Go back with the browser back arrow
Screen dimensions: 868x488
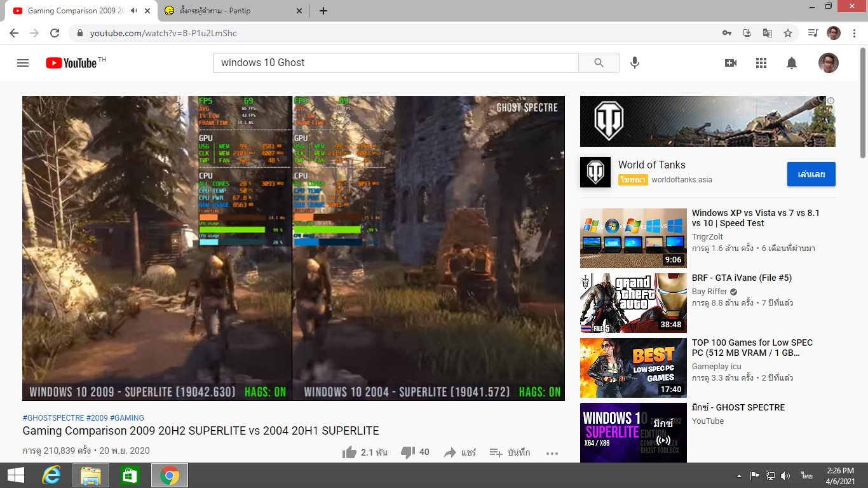(x=14, y=33)
